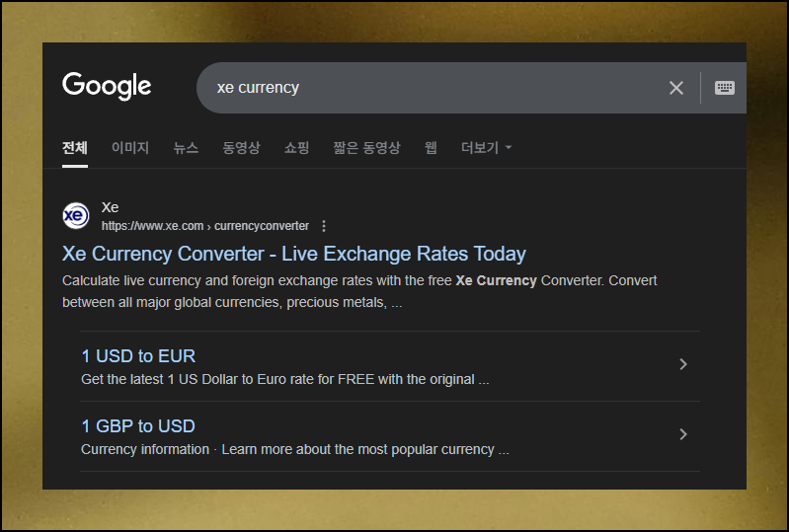Switch to the 이미지 tab
789x532 pixels.
[130, 147]
